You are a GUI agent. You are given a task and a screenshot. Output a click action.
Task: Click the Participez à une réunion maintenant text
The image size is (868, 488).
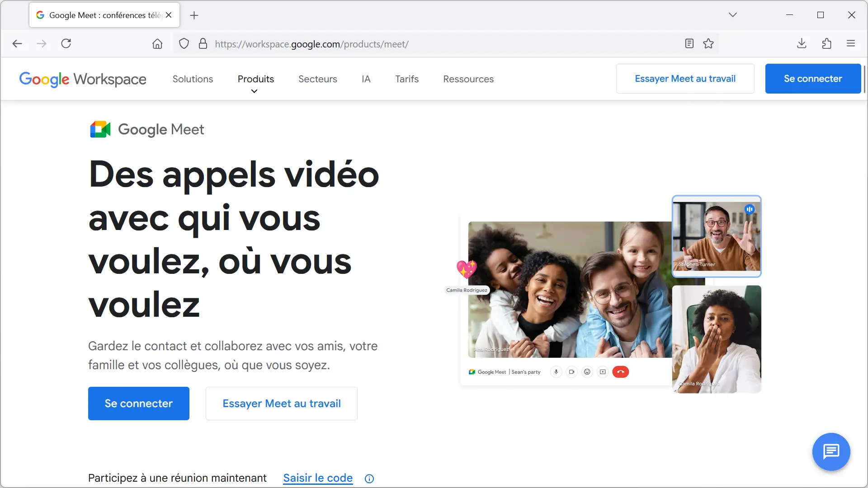(177, 478)
